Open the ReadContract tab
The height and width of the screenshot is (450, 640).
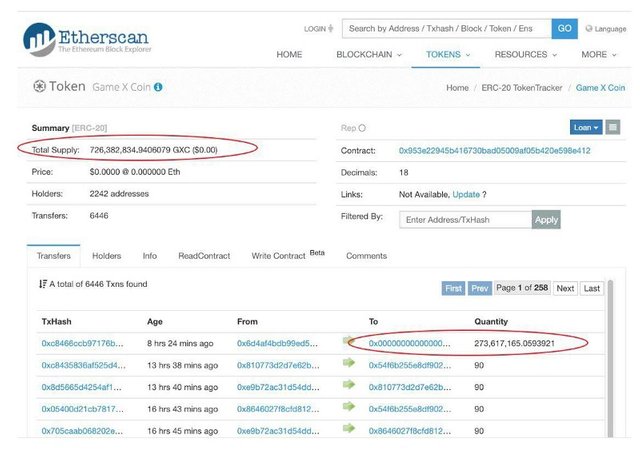pyautogui.click(x=204, y=256)
